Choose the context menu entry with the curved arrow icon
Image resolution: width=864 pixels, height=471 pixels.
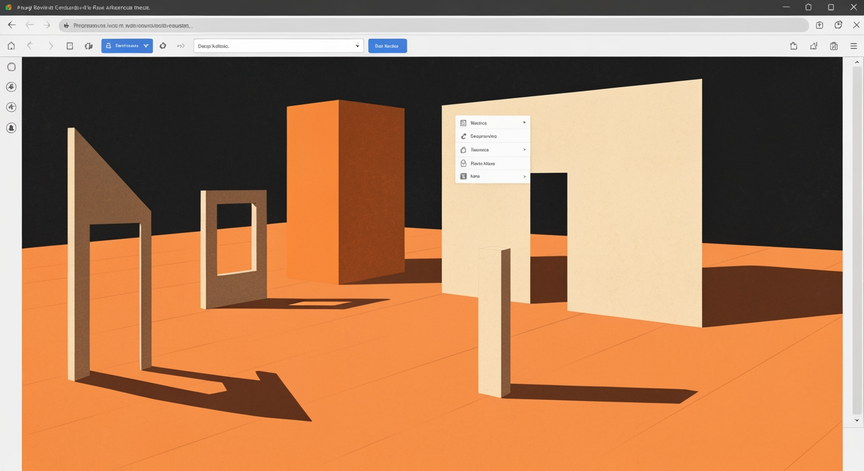(493, 136)
